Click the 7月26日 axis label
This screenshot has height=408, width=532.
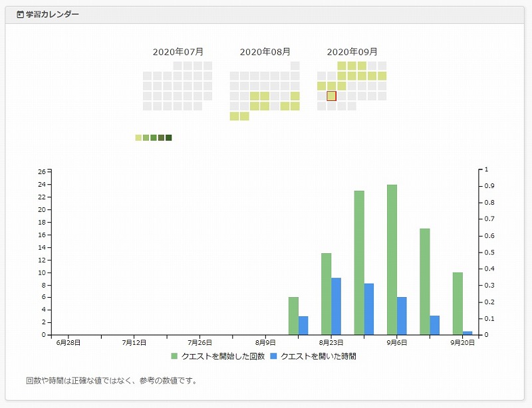click(199, 343)
